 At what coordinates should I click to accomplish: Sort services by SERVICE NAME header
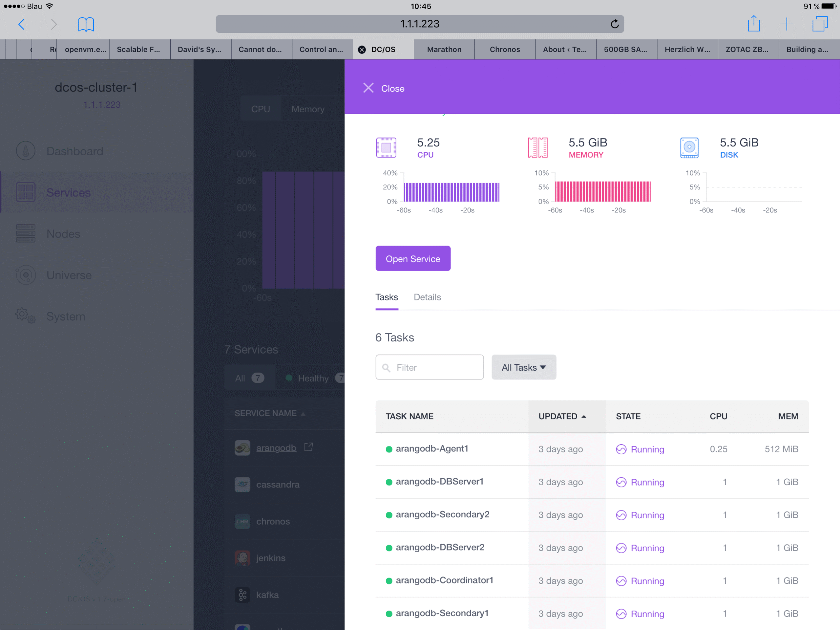(x=270, y=413)
